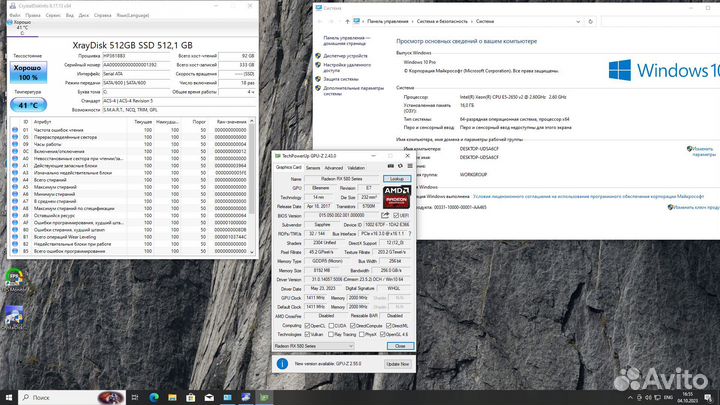Click BIOS export share icon in GPU-Z
Viewport: 720px width, 405px height.
pos(385,215)
